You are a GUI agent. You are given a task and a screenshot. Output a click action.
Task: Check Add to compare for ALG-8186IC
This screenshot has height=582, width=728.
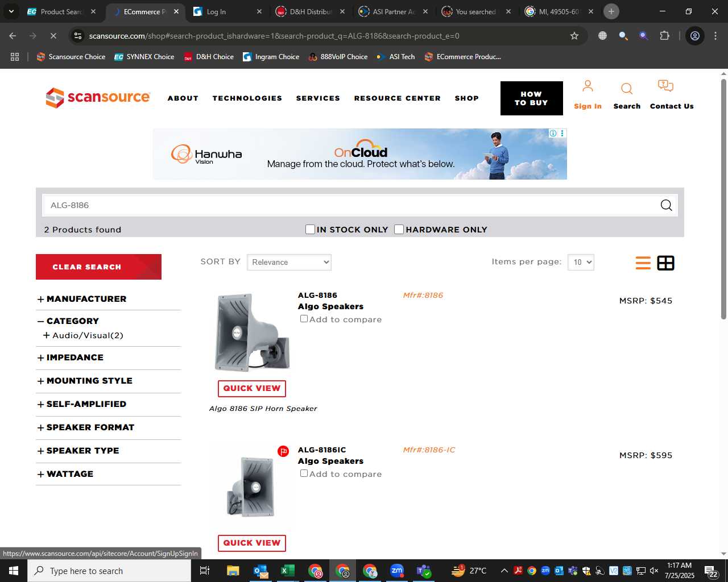pos(304,473)
